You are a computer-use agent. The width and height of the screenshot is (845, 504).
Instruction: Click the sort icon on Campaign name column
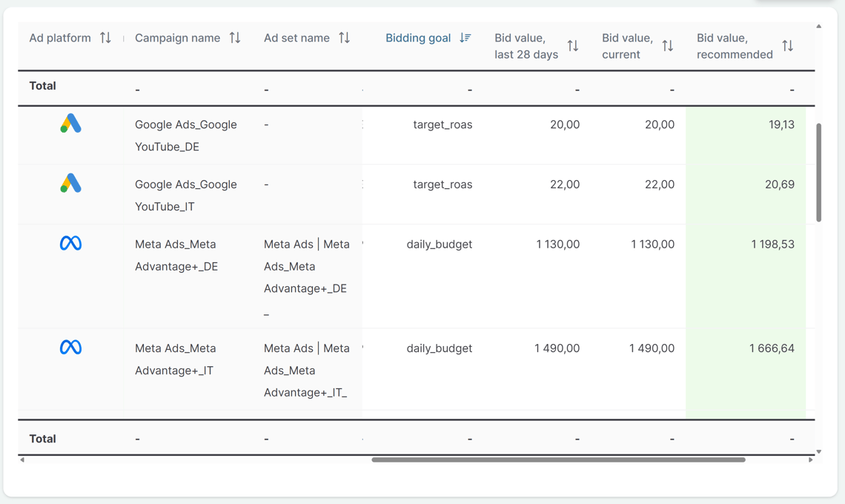[x=236, y=37]
